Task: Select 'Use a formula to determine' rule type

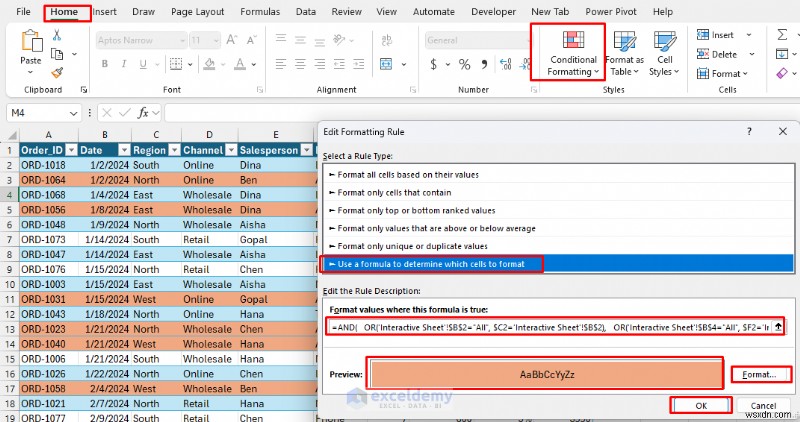Action: click(558, 264)
